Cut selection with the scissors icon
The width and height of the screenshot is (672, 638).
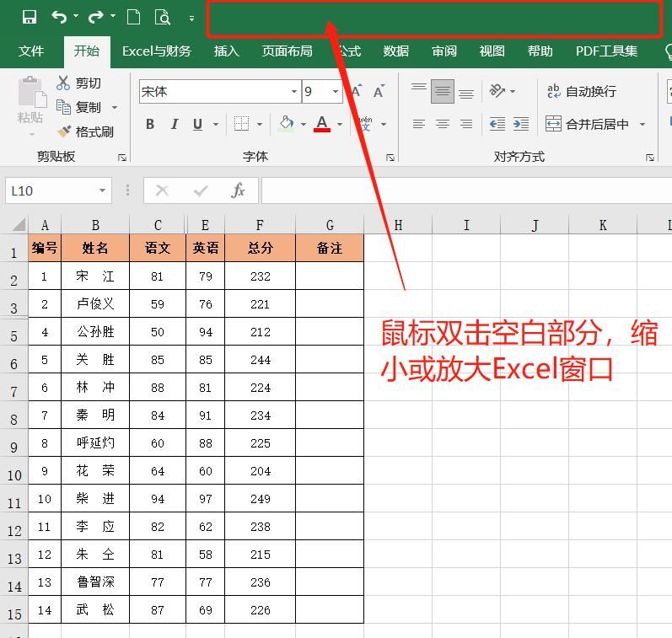click(63, 83)
